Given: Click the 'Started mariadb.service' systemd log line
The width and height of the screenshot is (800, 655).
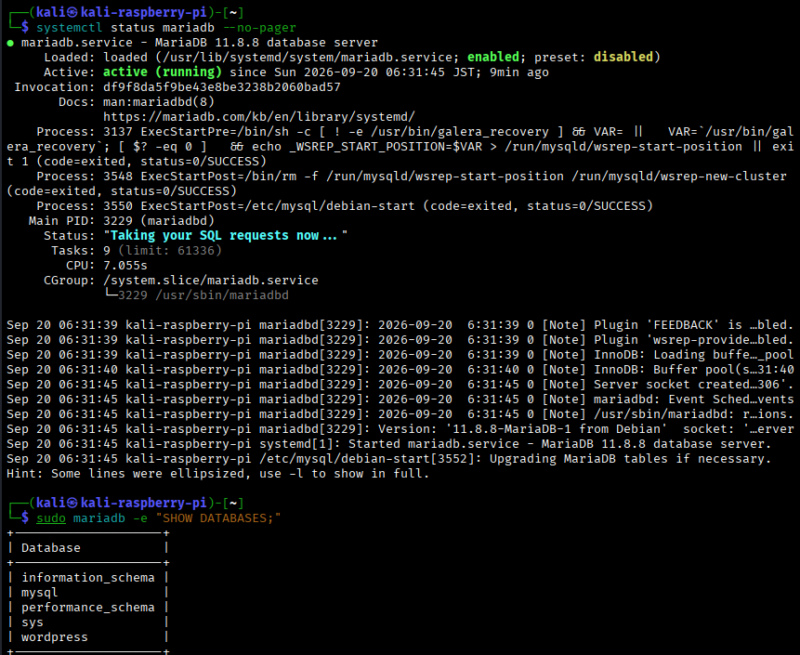Looking at the screenshot, I should pyautogui.click(x=389, y=444).
